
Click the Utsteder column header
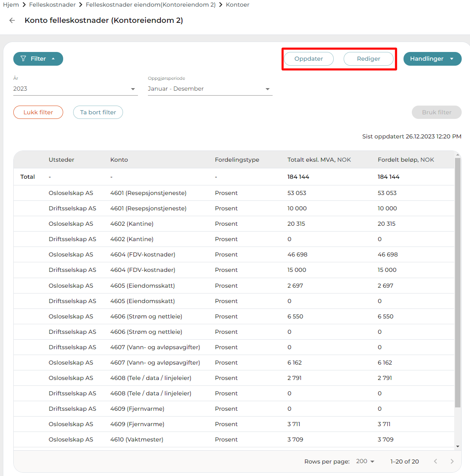[61, 160]
